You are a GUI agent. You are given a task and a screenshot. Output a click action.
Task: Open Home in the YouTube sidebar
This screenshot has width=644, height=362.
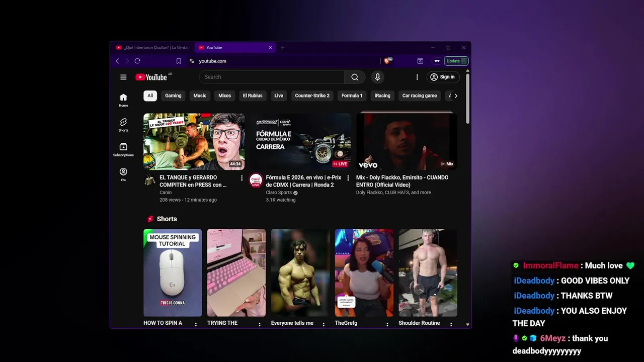coord(123,100)
